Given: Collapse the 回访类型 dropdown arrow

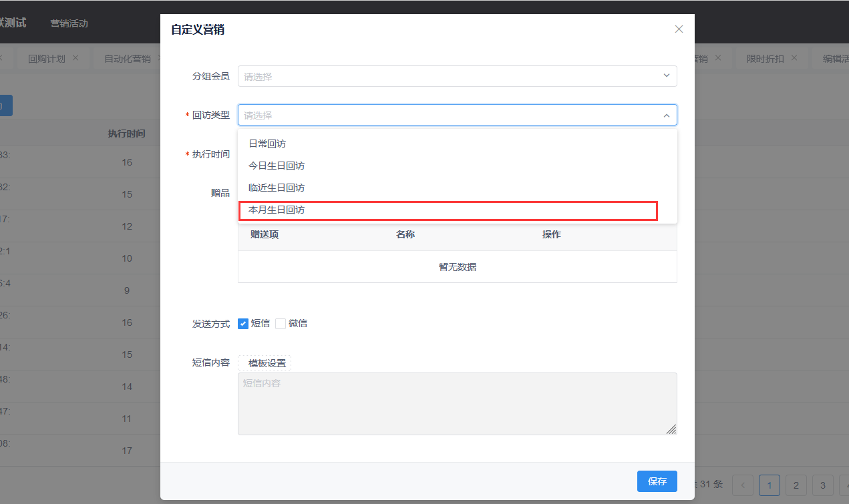Looking at the screenshot, I should point(666,115).
